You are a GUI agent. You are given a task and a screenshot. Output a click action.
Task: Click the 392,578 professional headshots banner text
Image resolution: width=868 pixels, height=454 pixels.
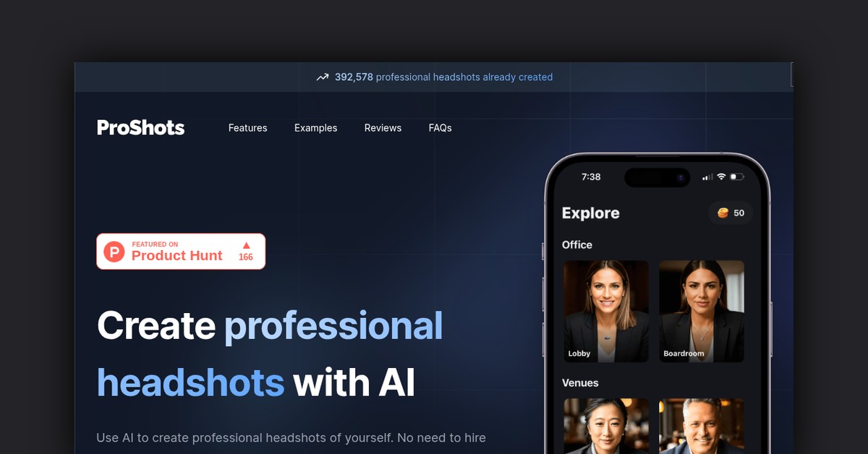[443, 77]
